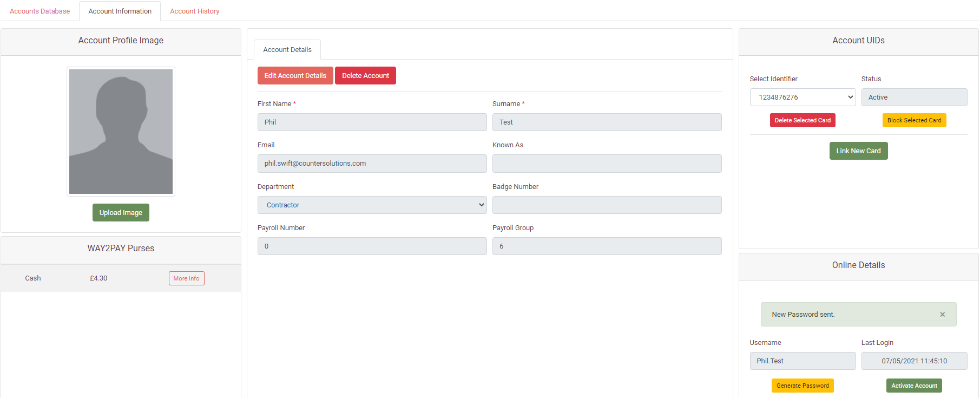Click the red Delete Account button
Image resolution: width=980 pixels, height=398 pixels.
point(365,76)
